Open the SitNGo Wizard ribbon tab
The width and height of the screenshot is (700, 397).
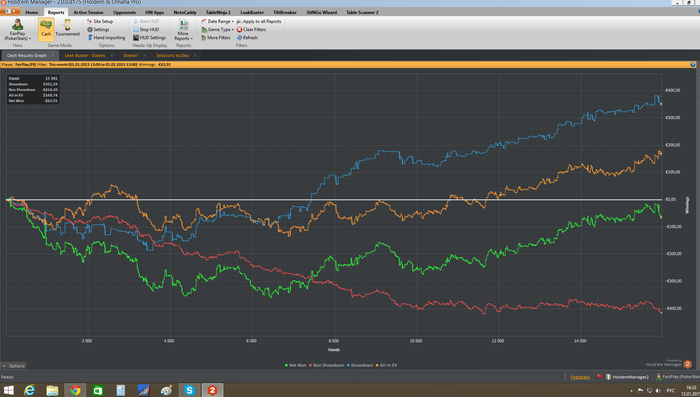[x=321, y=12]
